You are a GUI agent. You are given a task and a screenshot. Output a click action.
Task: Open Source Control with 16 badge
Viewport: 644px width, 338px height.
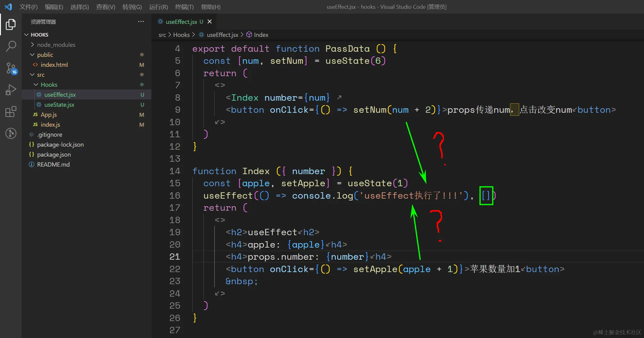11,68
